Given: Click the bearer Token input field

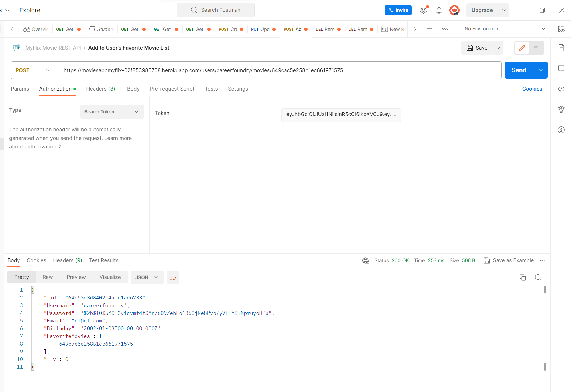Looking at the screenshot, I should (341, 115).
